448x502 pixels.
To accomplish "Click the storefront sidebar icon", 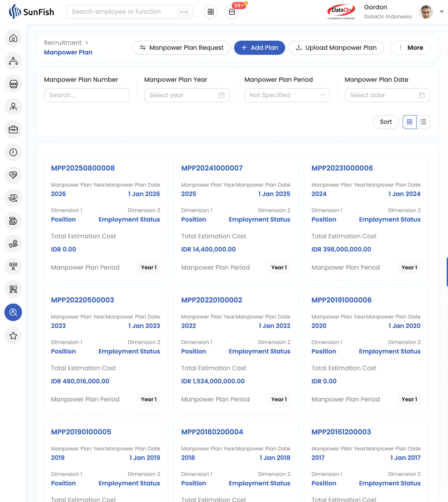I will click(13, 84).
